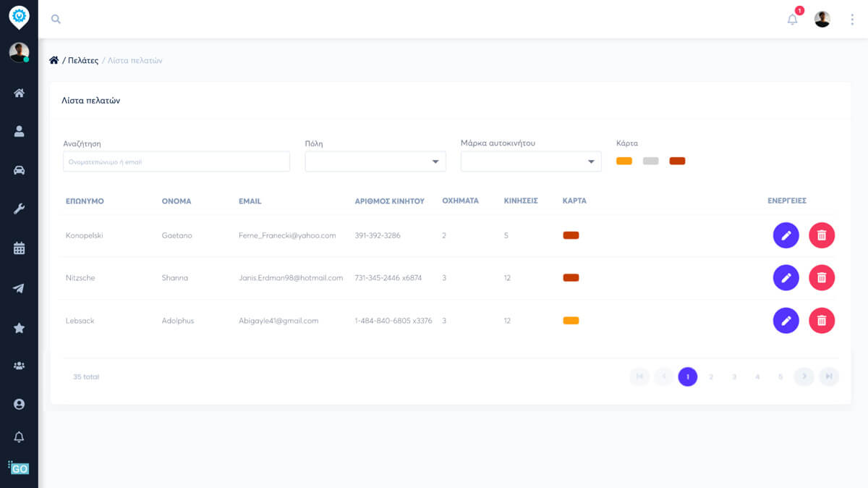Screen dimensions: 868x488
Task: Click the search input for Ονοματεπώνυμο ή email
Action: click(x=176, y=161)
